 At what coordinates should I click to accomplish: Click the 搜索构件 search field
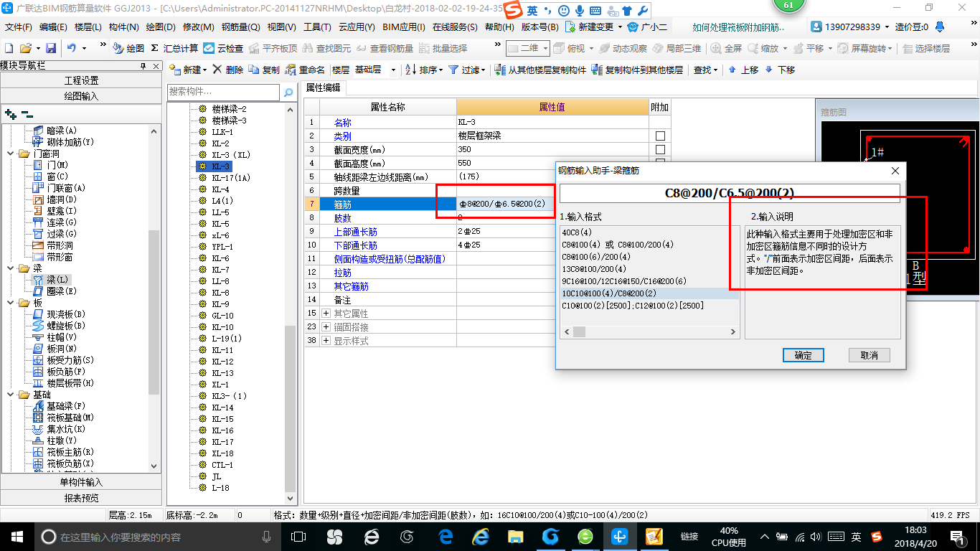[224, 93]
